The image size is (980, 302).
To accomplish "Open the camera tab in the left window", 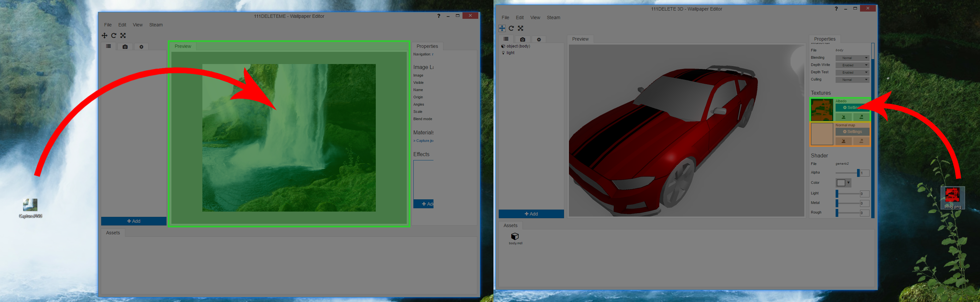I will (125, 47).
